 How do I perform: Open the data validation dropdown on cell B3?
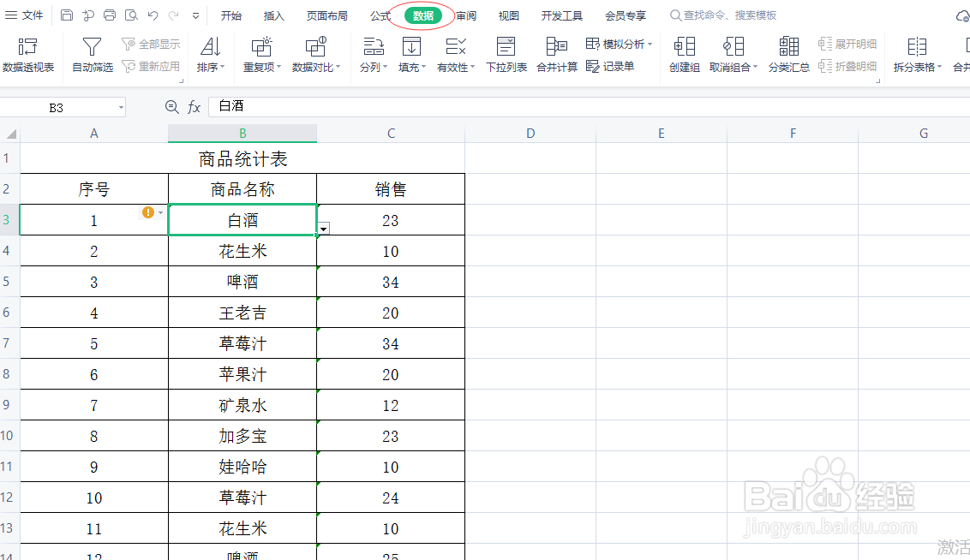[323, 229]
